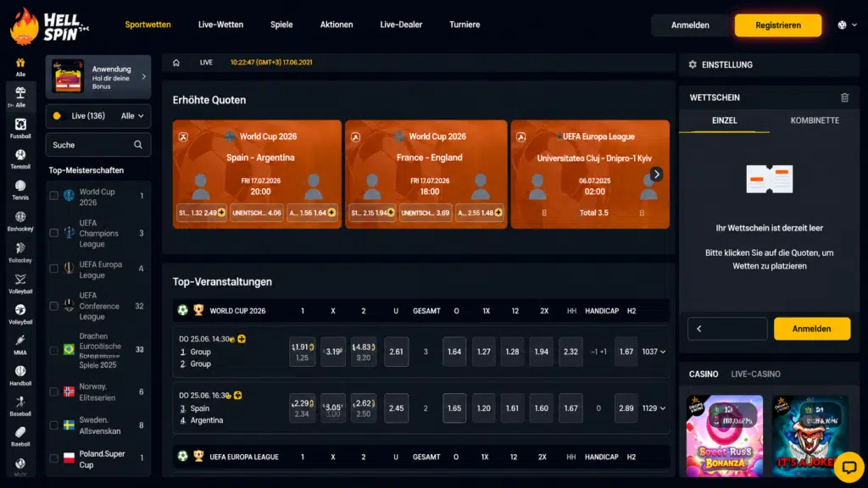Tick the World Cup 2026 checkbox
This screenshot has height=488, width=868.
(53, 196)
